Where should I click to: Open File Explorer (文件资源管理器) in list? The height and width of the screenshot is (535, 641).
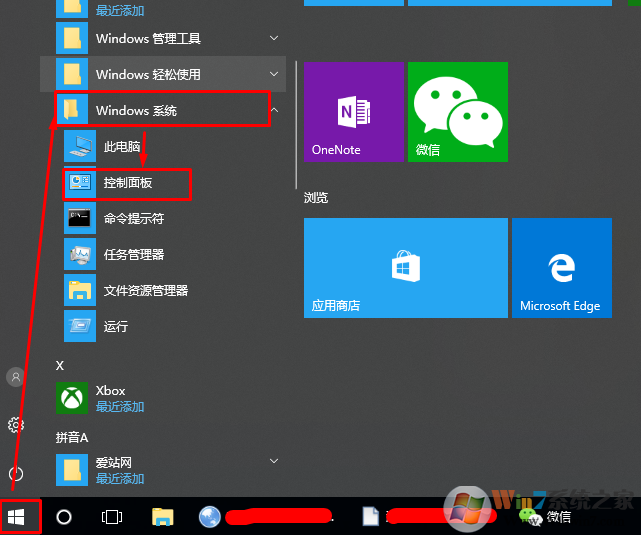[145, 290]
